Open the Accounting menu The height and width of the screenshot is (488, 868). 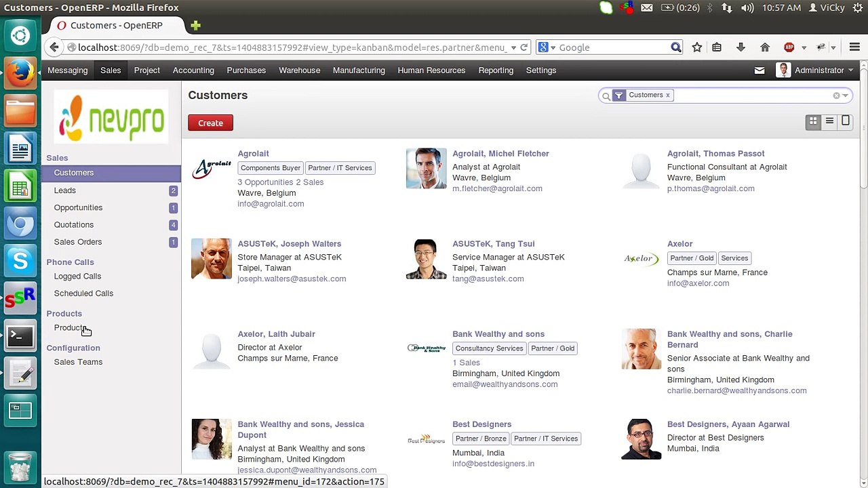[193, 70]
